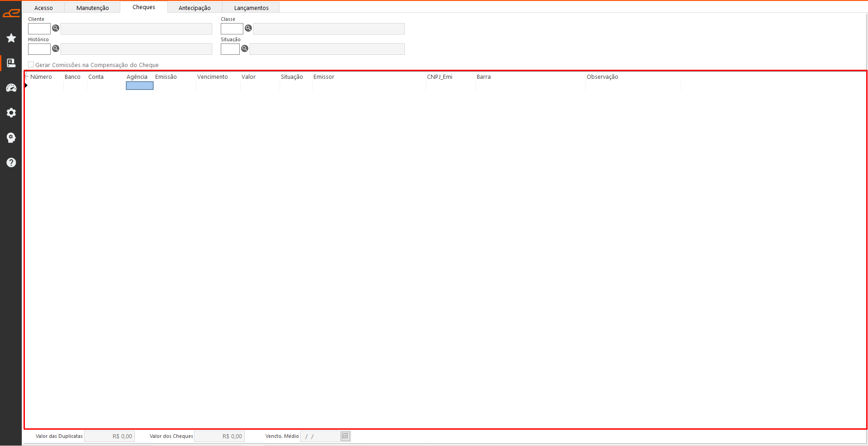Click the Cliente code input field
Image resolution: width=868 pixels, height=446 pixels.
click(x=39, y=29)
